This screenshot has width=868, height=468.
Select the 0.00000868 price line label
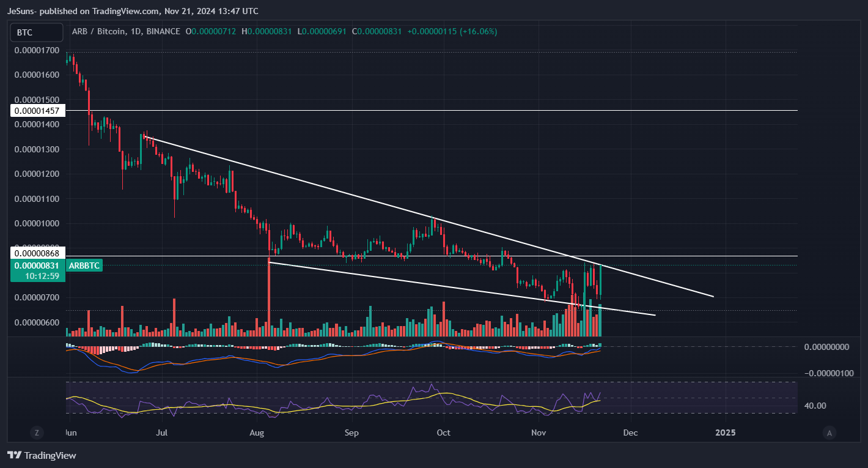point(37,253)
